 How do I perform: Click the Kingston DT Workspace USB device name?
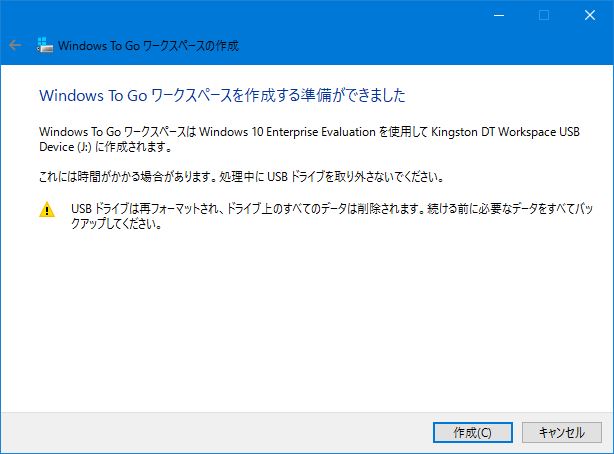[x=505, y=132]
